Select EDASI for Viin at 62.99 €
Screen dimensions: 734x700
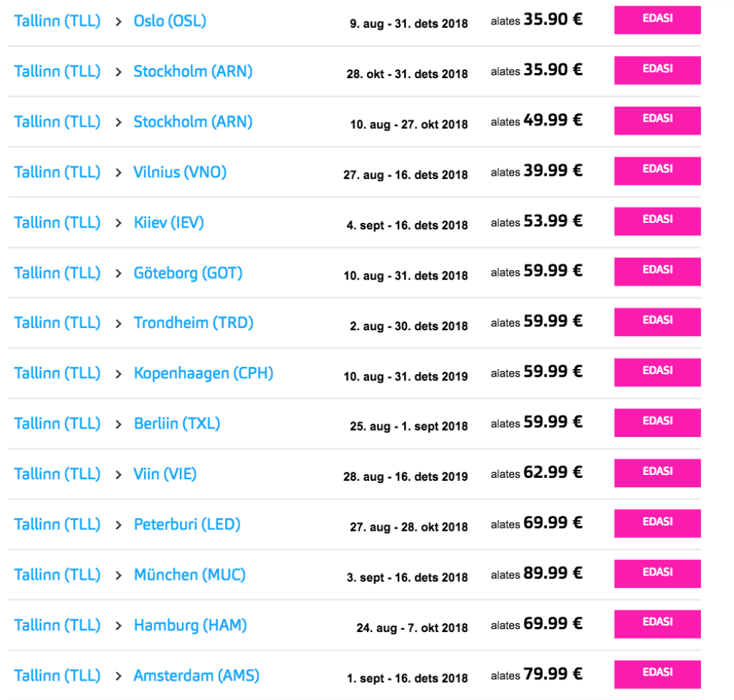[657, 473]
